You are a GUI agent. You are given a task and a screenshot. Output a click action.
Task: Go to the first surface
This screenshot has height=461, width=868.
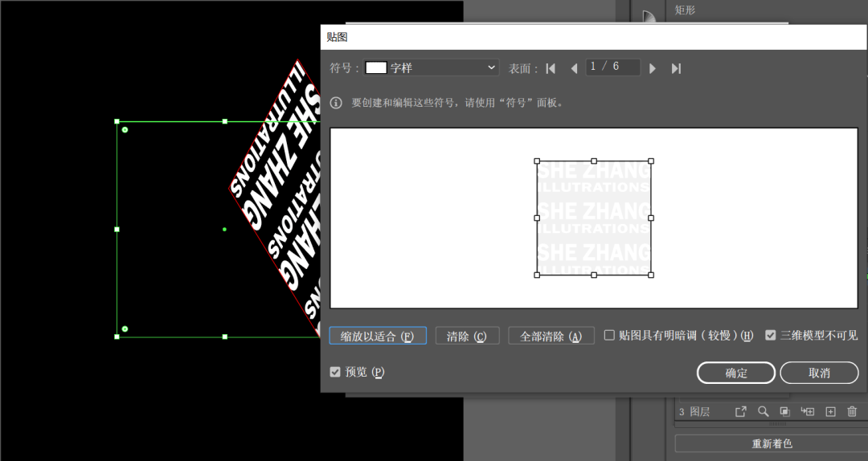coord(551,68)
